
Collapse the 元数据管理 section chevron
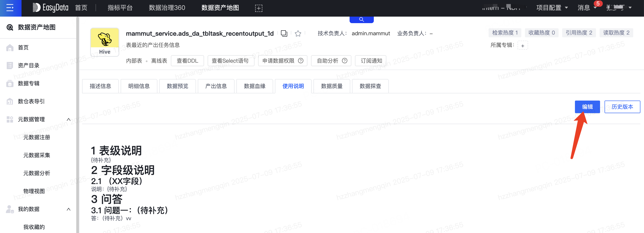68,119
